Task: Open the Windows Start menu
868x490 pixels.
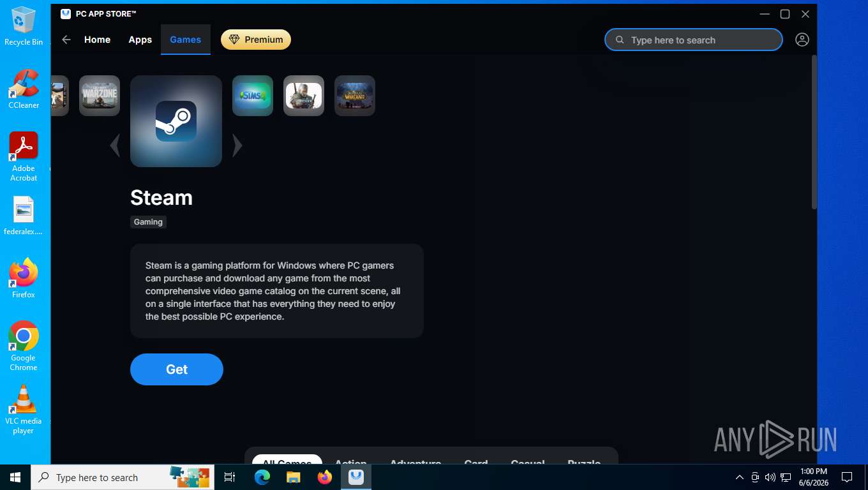Action: (x=15, y=477)
